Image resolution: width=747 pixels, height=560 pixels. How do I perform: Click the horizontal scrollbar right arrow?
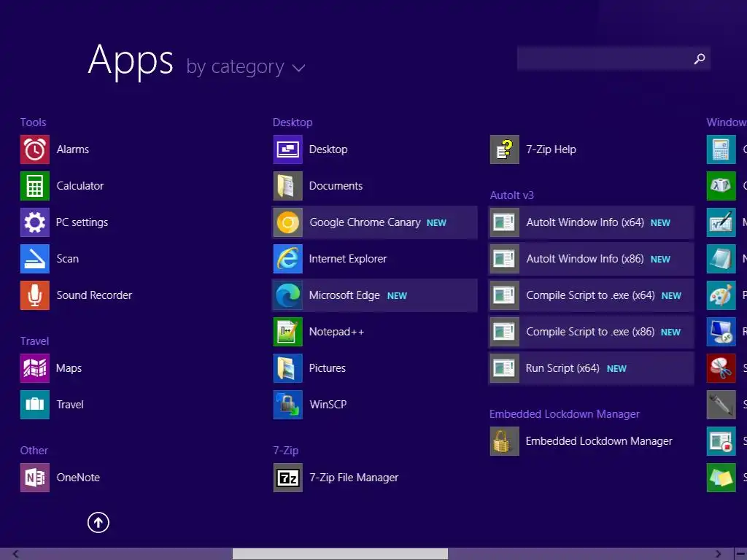tap(719, 554)
